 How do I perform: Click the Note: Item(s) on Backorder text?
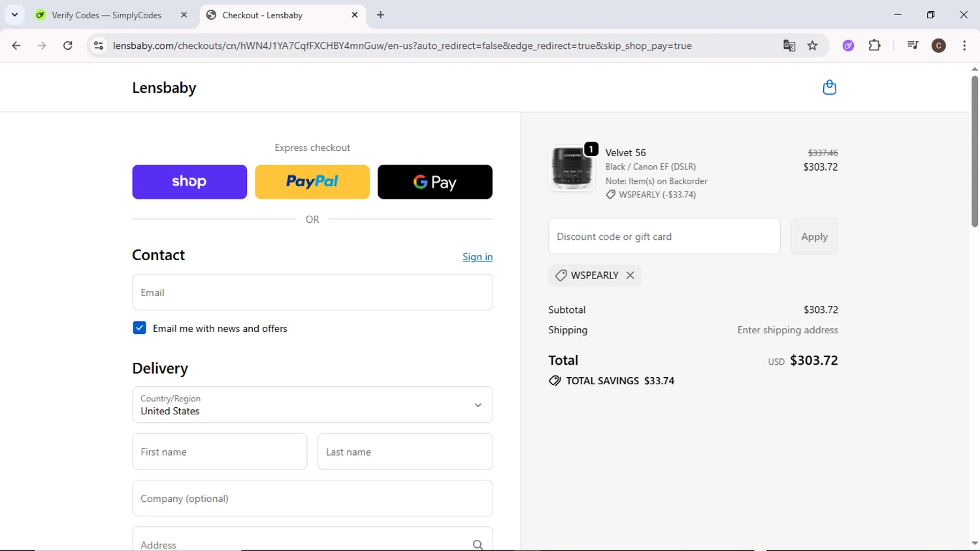pyautogui.click(x=656, y=181)
